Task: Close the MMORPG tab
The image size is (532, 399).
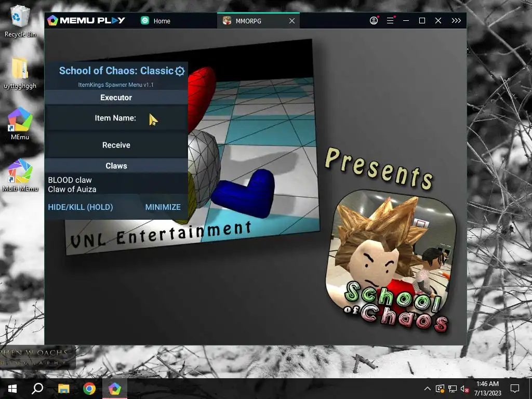Action: tap(292, 21)
